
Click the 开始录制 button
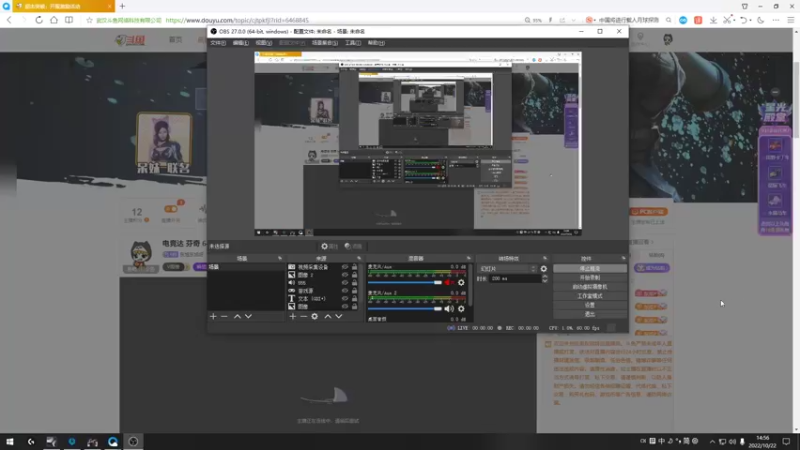tap(590, 278)
